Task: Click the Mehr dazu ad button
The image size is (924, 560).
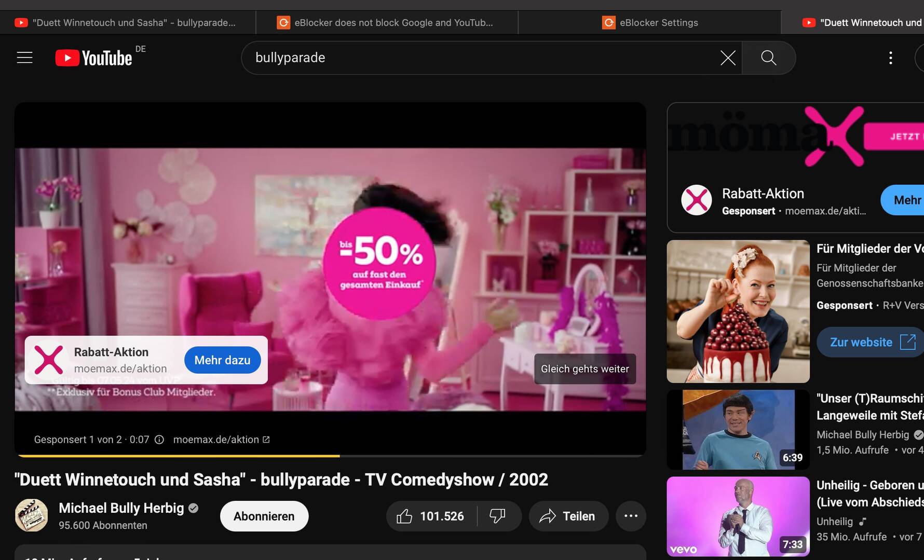Action: (222, 360)
